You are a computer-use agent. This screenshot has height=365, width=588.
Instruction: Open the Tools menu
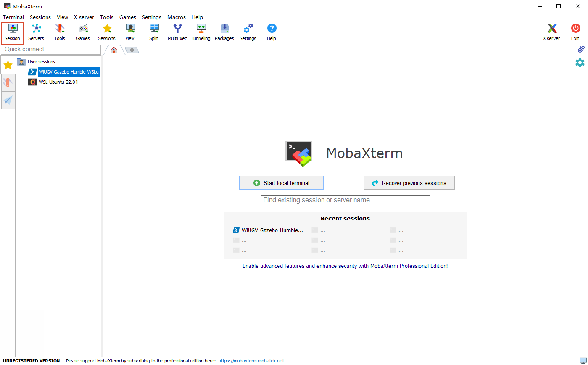pyautogui.click(x=107, y=17)
